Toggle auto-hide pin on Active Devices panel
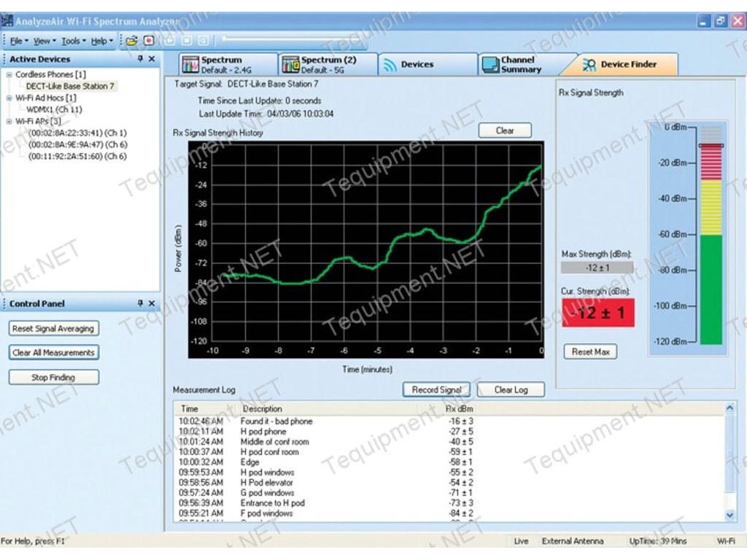This screenshot has height=560, width=747. click(140, 58)
